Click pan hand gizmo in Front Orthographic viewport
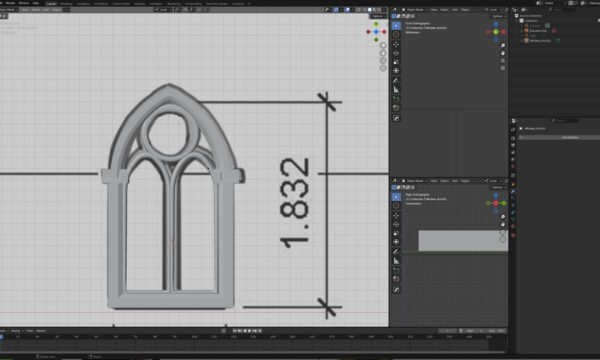This screenshot has width=600, height=360. click(x=503, y=53)
